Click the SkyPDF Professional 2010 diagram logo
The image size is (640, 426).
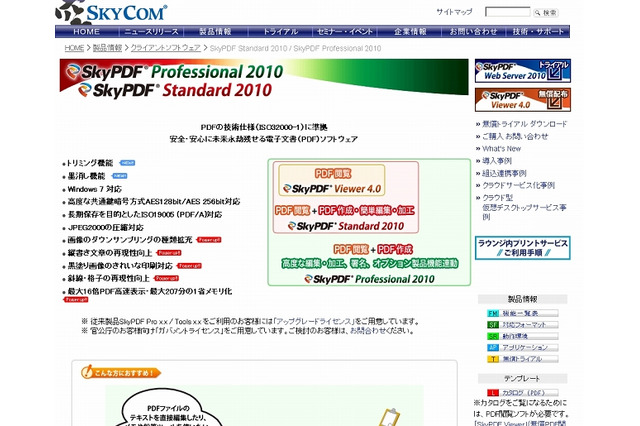pyautogui.click(x=369, y=279)
